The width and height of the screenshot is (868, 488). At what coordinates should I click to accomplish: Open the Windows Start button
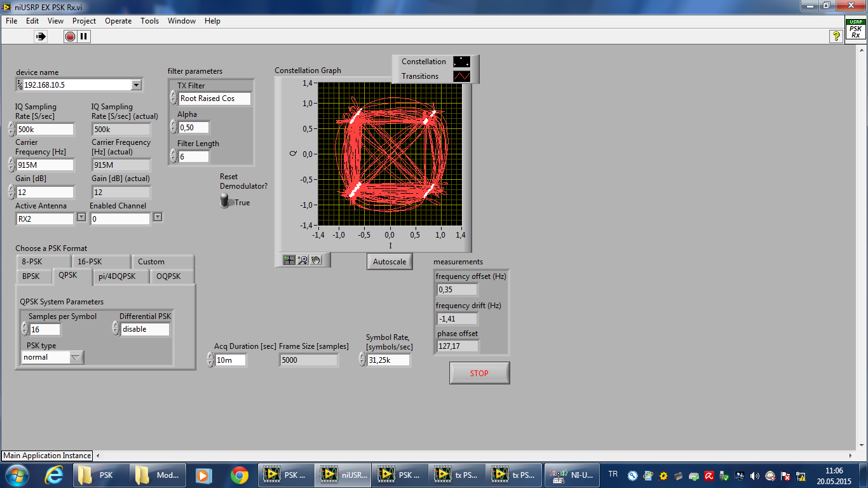pyautogui.click(x=17, y=475)
